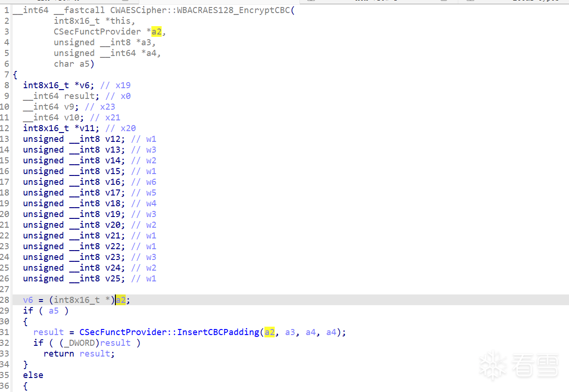This screenshot has height=392, width=569.
Task: Click variable v9 declaration
Action: [69, 106]
